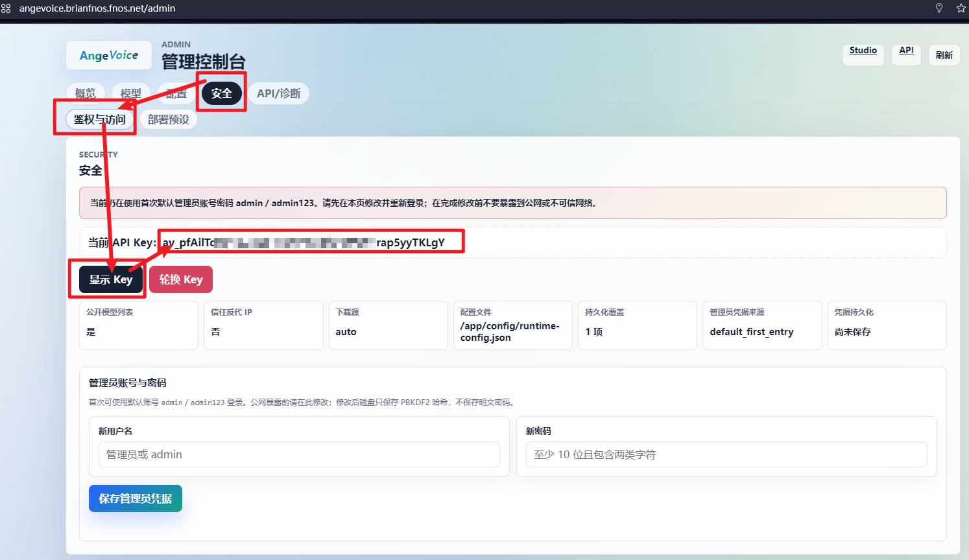Image resolution: width=969 pixels, height=560 pixels.
Task: Click the 刷新 refresh button
Action: (944, 55)
